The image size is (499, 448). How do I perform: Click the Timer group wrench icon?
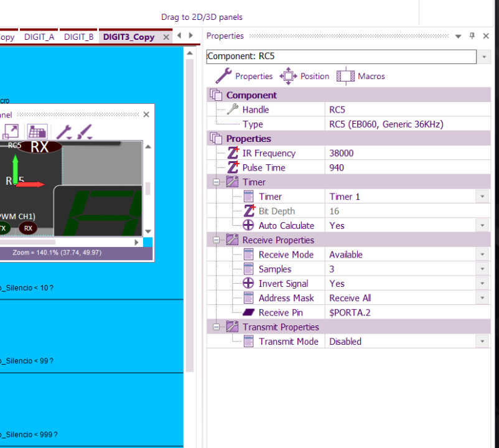click(232, 182)
